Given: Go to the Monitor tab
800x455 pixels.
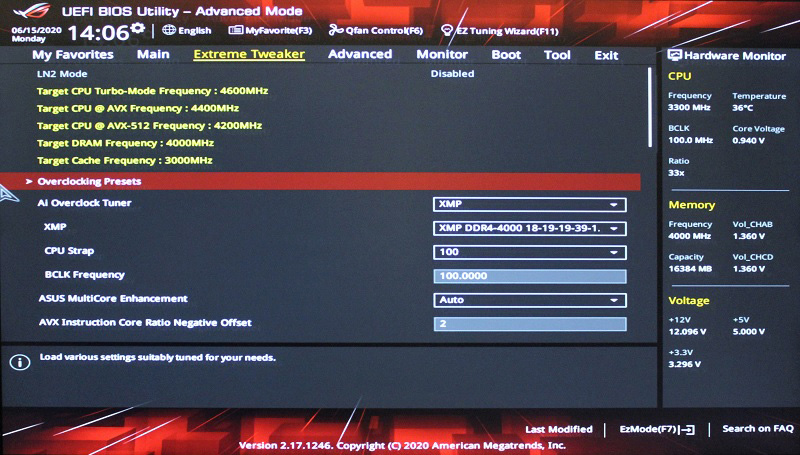Looking at the screenshot, I should tap(442, 55).
